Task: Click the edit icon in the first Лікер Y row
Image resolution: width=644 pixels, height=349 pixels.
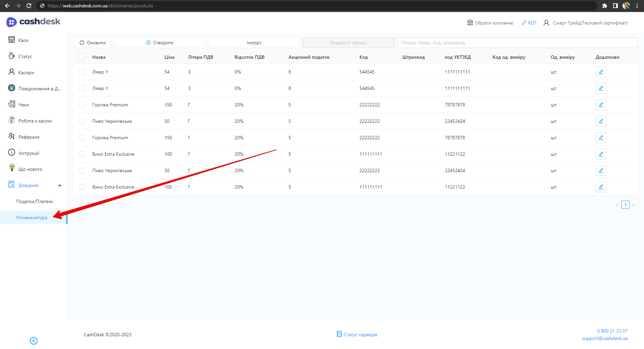Action: pos(601,72)
